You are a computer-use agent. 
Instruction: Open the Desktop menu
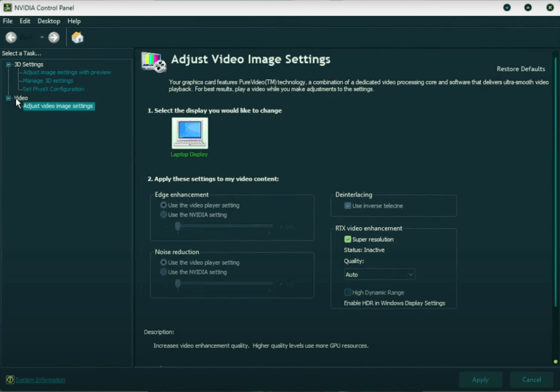[49, 21]
